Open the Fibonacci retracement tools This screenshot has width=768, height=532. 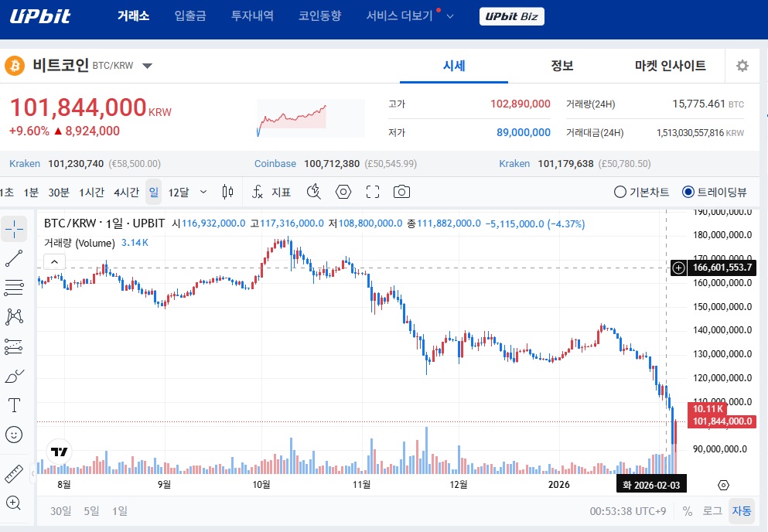14,288
